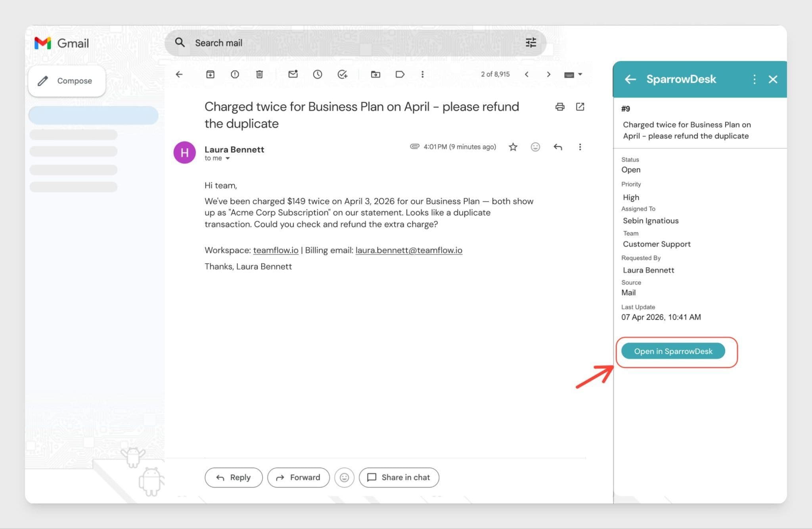This screenshot has height=529, width=812.
Task: Open message more options three-dot menu
Action: 580,147
